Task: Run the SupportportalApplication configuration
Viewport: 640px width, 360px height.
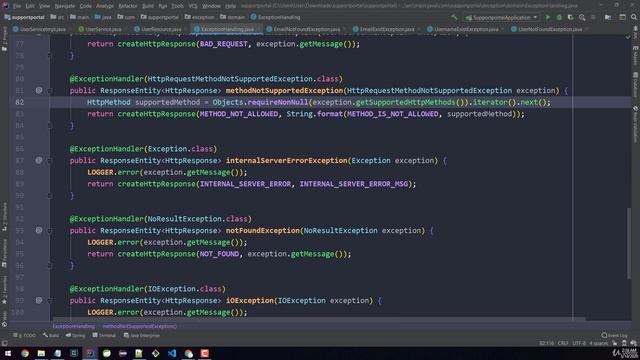Action: point(548,18)
